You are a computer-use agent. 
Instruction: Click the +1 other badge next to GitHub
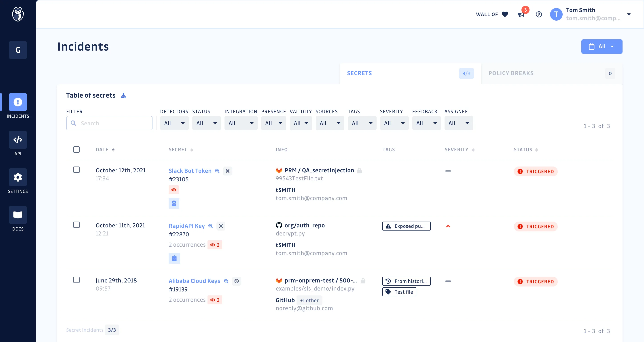[x=309, y=300]
